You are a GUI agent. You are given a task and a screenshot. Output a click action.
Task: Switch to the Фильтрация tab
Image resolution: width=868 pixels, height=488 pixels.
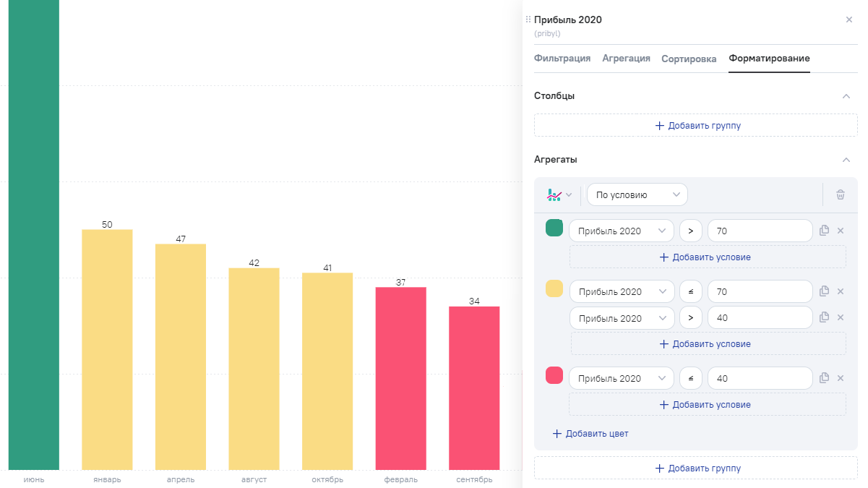(x=562, y=59)
